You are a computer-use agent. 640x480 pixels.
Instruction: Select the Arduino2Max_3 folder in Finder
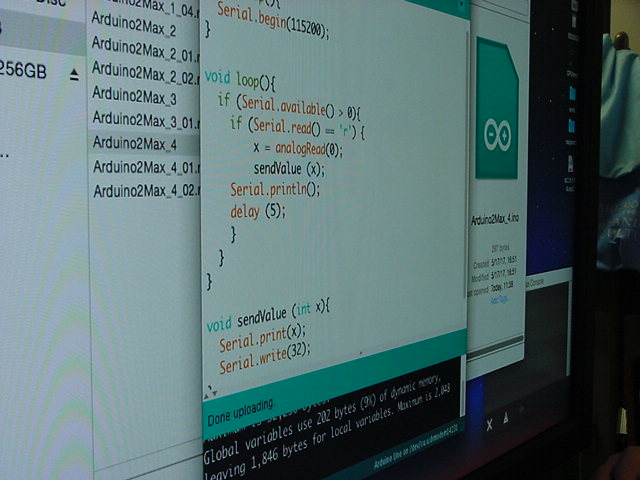tap(134, 96)
